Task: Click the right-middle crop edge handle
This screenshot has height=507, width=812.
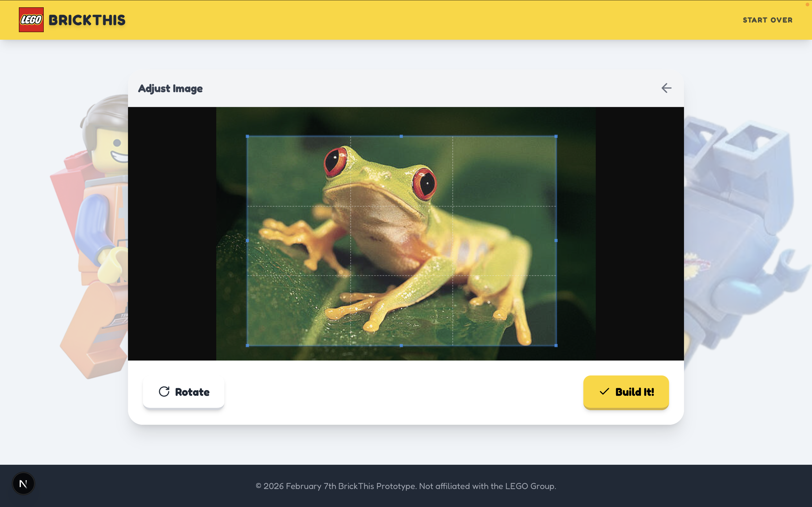Action: [x=556, y=241]
